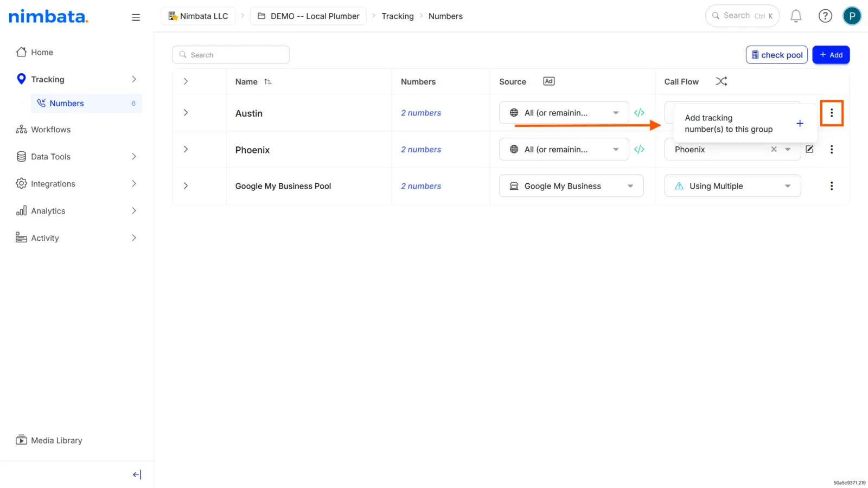Image resolution: width=868 pixels, height=488 pixels.
Task: Collapse the sidebar with the arrow icon
Action: (137, 474)
